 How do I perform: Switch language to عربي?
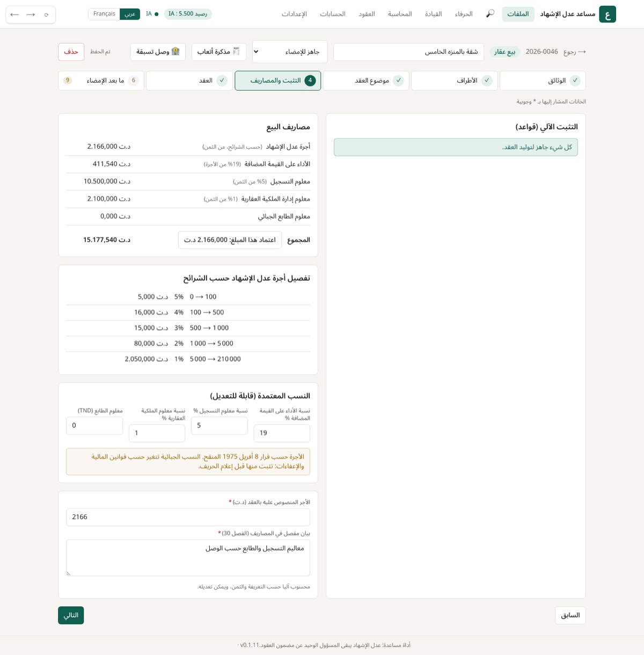(x=130, y=14)
